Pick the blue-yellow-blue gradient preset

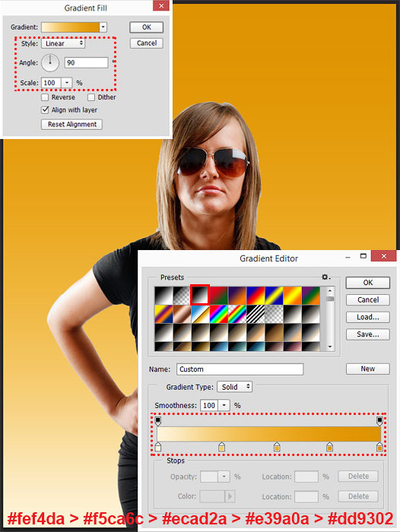pyautogui.click(x=274, y=296)
